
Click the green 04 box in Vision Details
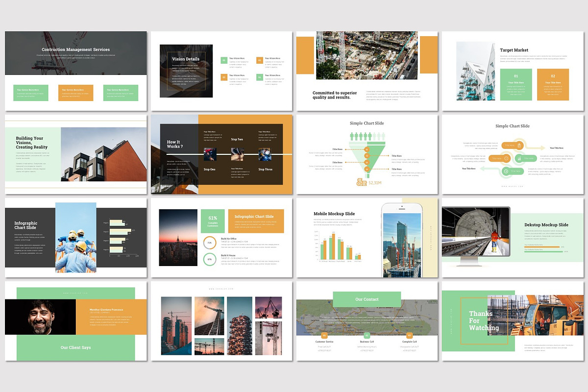tap(260, 77)
